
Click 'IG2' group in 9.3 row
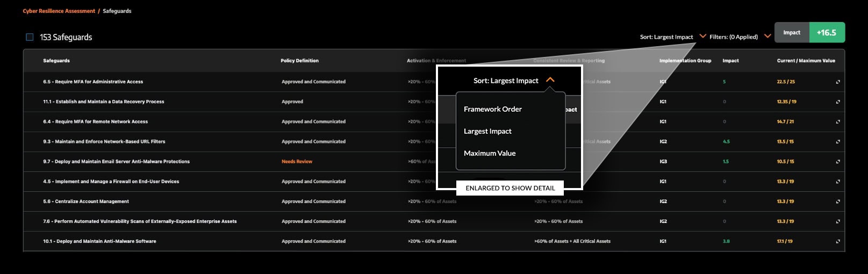pos(663,142)
